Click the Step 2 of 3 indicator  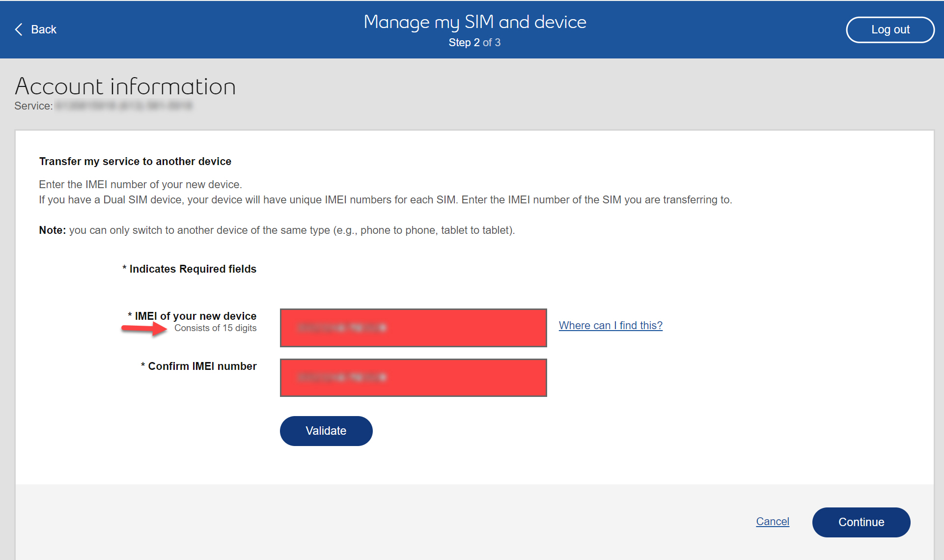(474, 43)
